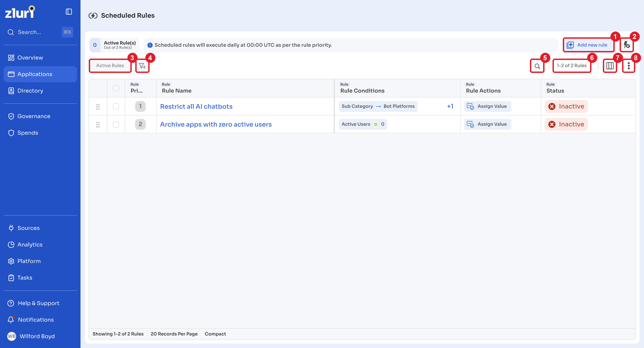Go to Overview in sidebar
The height and width of the screenshot is (348, 644).
(40, 58)
